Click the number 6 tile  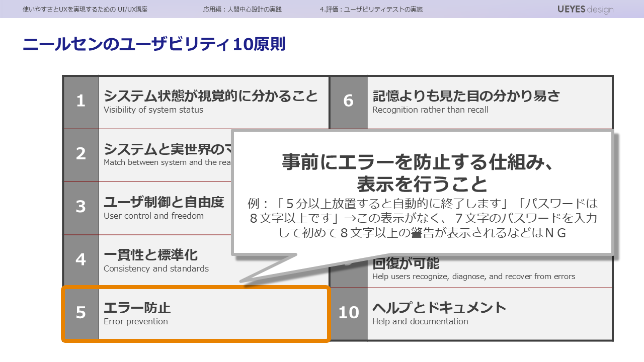tap(349, 102)
